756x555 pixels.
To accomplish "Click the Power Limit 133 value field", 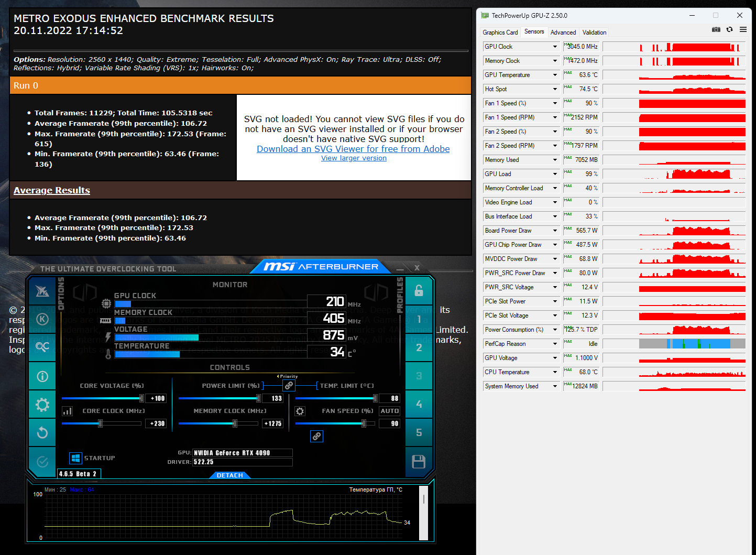I will [273, 398].
